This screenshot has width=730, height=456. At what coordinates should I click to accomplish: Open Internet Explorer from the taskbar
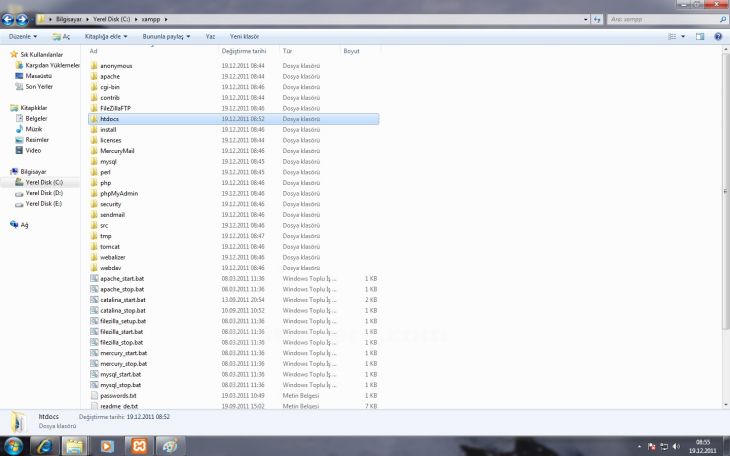tap(45, 445)
